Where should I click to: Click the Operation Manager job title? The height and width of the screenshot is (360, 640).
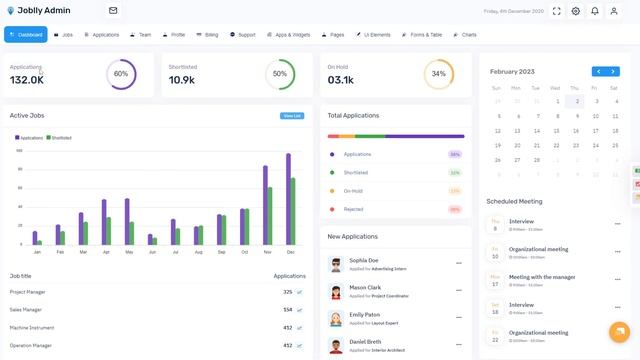click(x=31, y=346)
